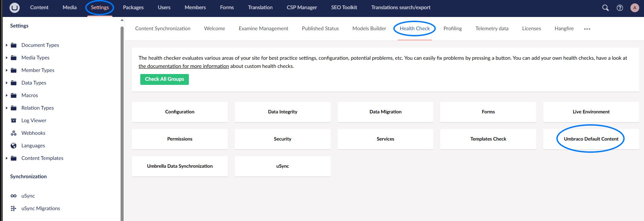644x221 pixels.
Task: Open the Forms health check group card
Action: pyautogui.click(x=488, y=112)
